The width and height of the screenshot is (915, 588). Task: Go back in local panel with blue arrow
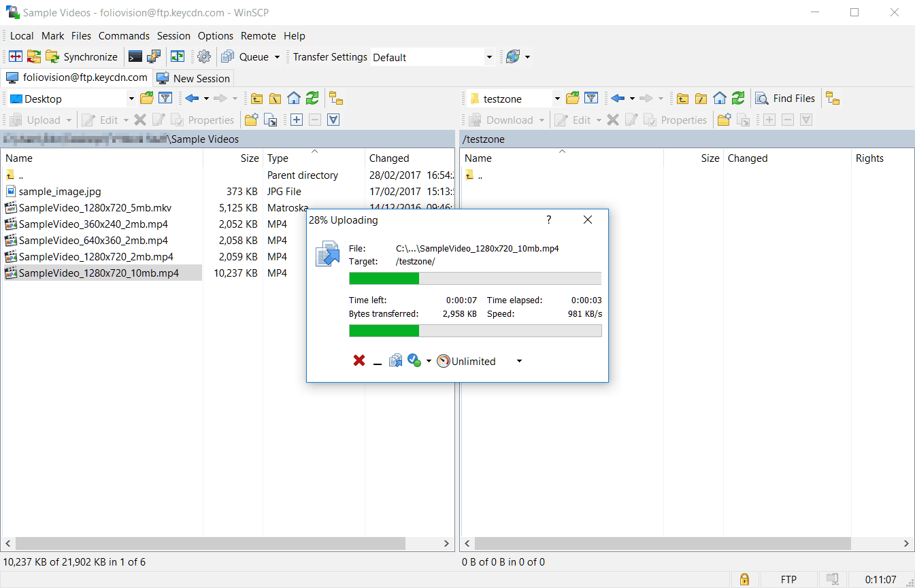(192, 99)
